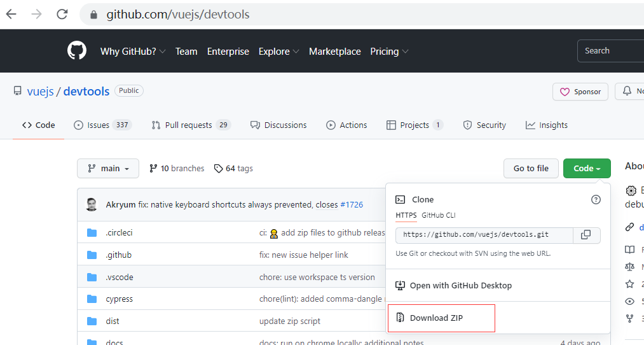
Task: Open the cypress folder name
Action: tap(119, 299)
